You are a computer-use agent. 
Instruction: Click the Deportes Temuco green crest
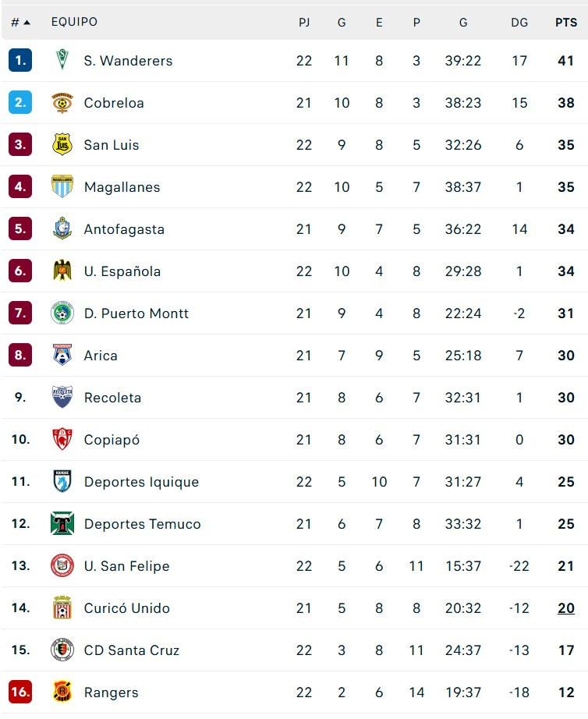tap(62, 523)
